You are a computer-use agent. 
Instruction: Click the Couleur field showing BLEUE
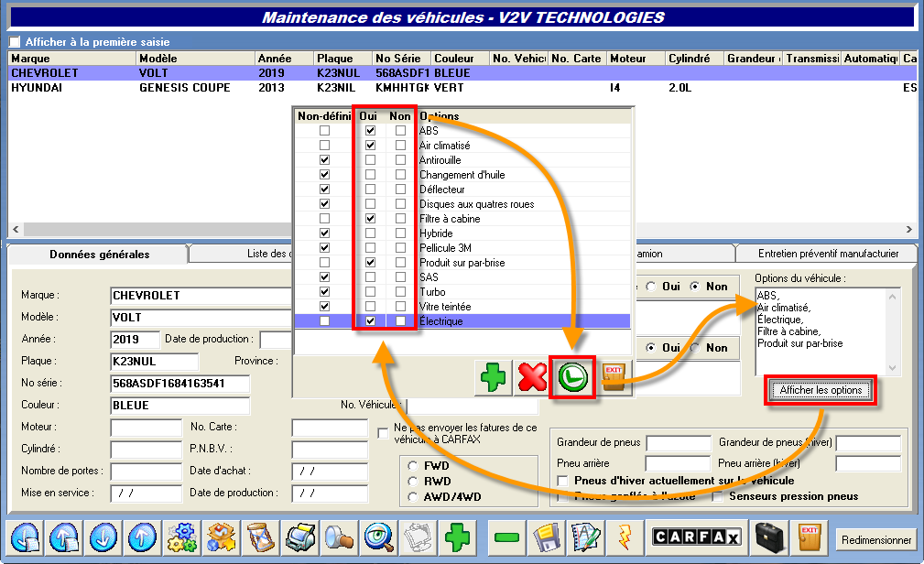coord(179,406)
